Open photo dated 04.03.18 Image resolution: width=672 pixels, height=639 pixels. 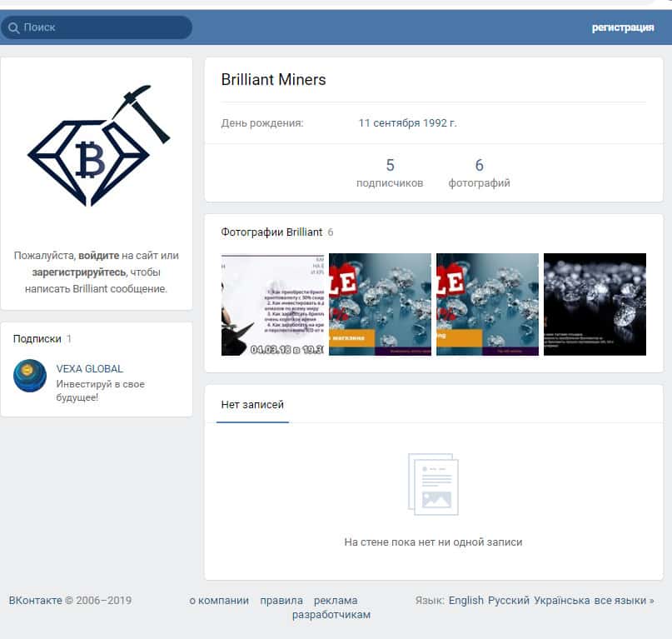click(x=272, y=304)
